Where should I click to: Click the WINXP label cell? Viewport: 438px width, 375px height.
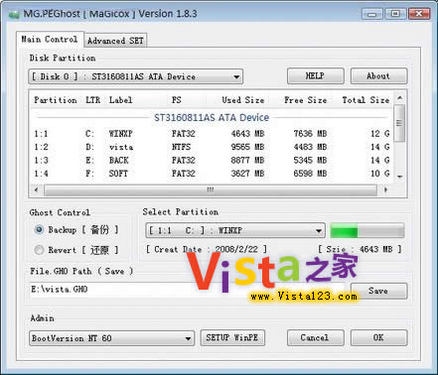point(121,134)
